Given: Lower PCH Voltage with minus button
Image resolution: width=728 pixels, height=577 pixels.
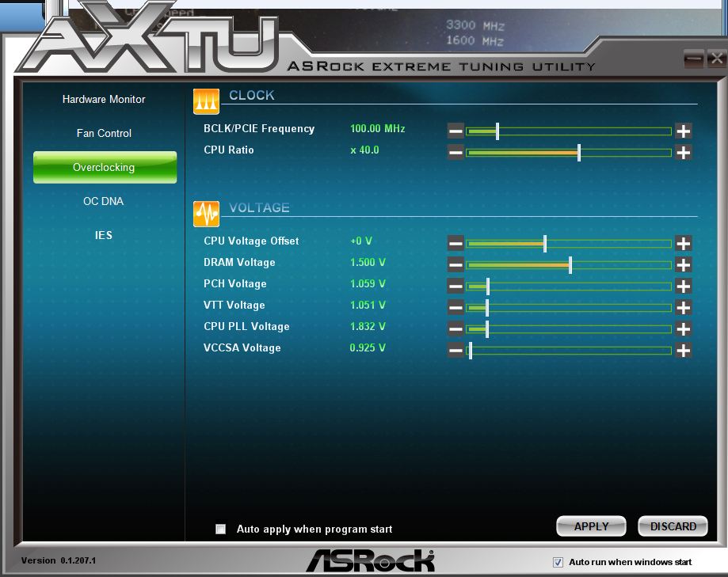Looking at the screenshot, I should pos(455,287).
